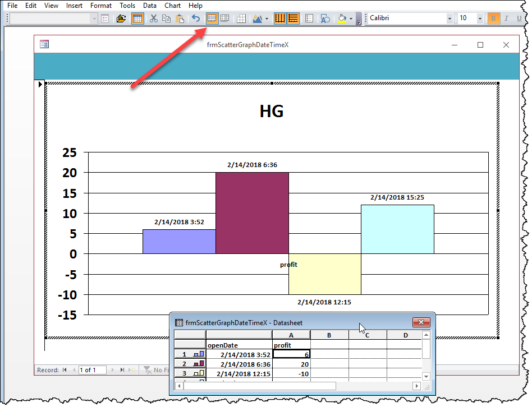Select the chart title HG
The width and height of the screenshot is (532, 407).
click(272, 111)
